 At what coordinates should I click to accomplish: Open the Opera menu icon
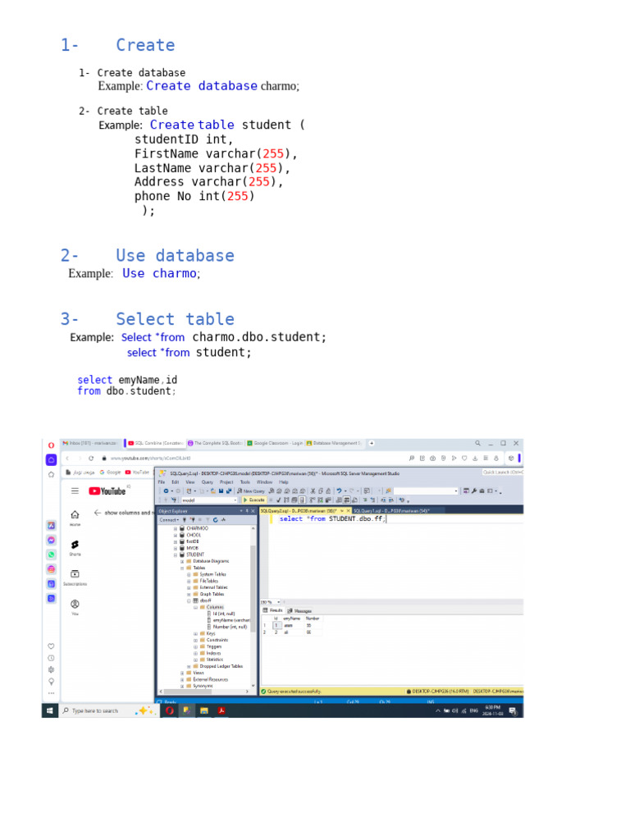(51, 445)
